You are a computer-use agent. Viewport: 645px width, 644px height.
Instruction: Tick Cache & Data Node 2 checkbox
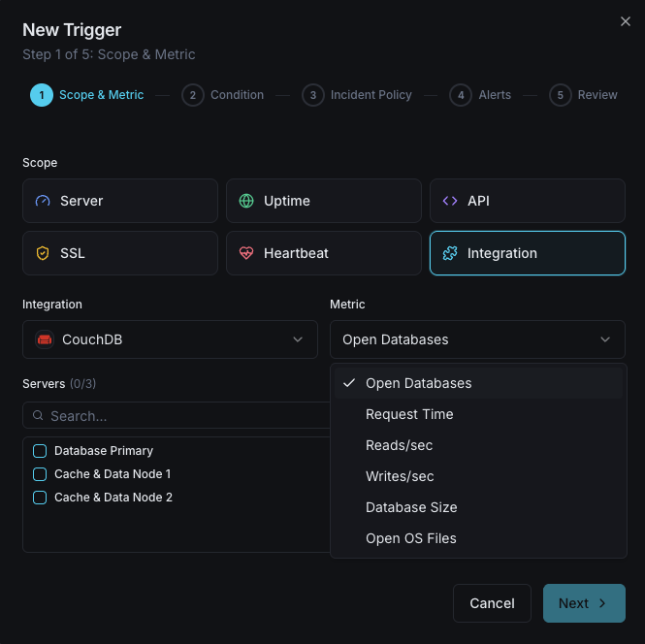point(40,498)
